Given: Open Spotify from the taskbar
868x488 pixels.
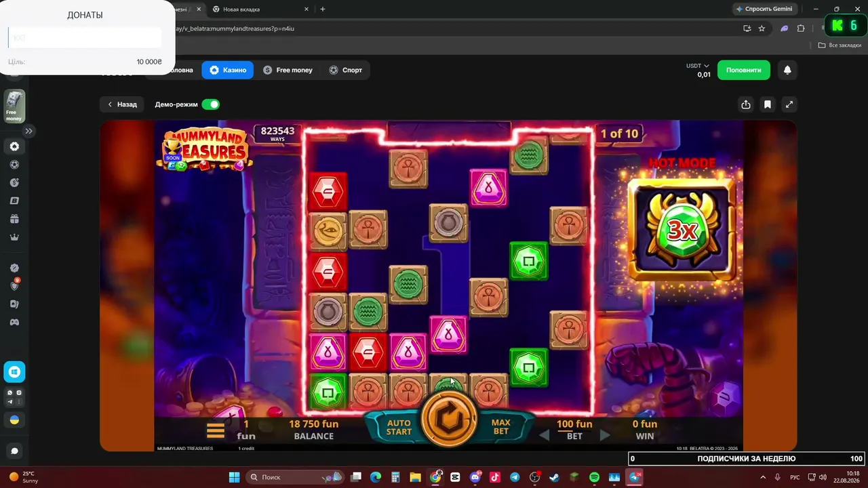Looking at the screenshot, I should click(594, 477).
